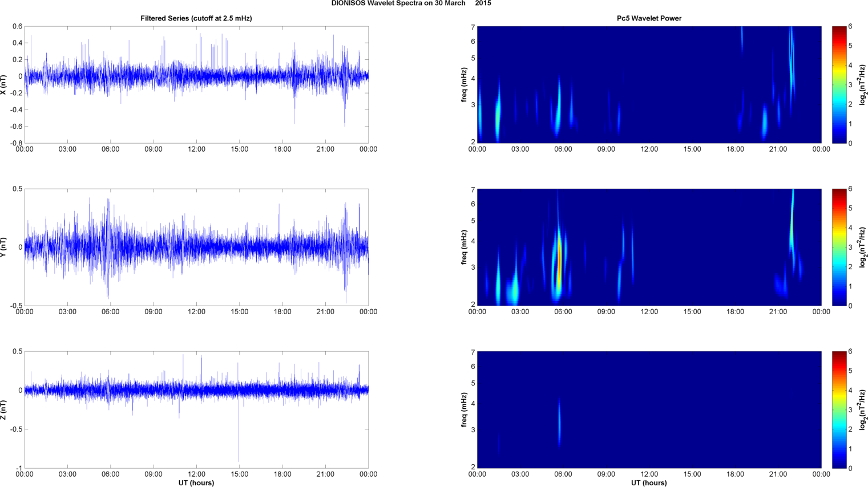This screenshot has height=487, width=868.
Task: Click the X (nT) axis label
Action: click(4, 84)
